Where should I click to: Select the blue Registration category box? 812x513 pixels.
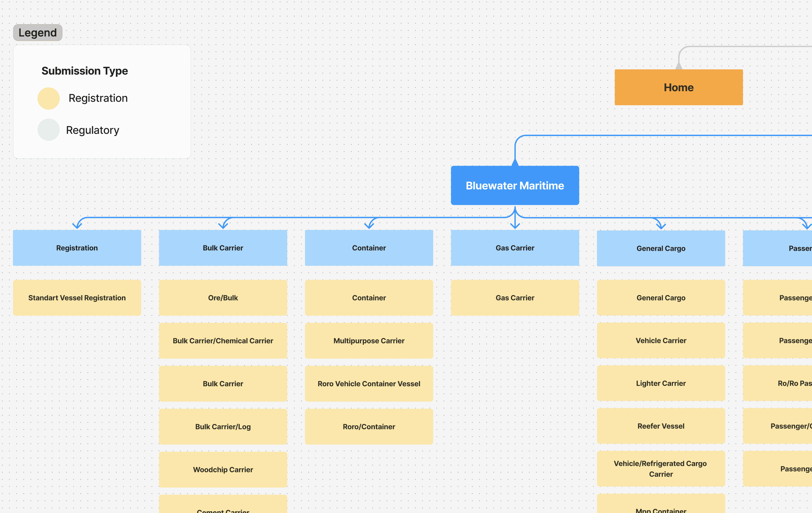(77, 248)
